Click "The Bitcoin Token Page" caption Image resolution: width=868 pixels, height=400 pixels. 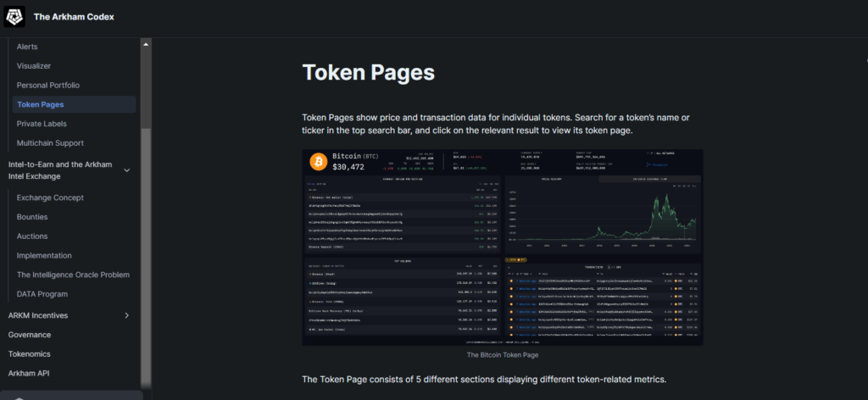(503, 355)
